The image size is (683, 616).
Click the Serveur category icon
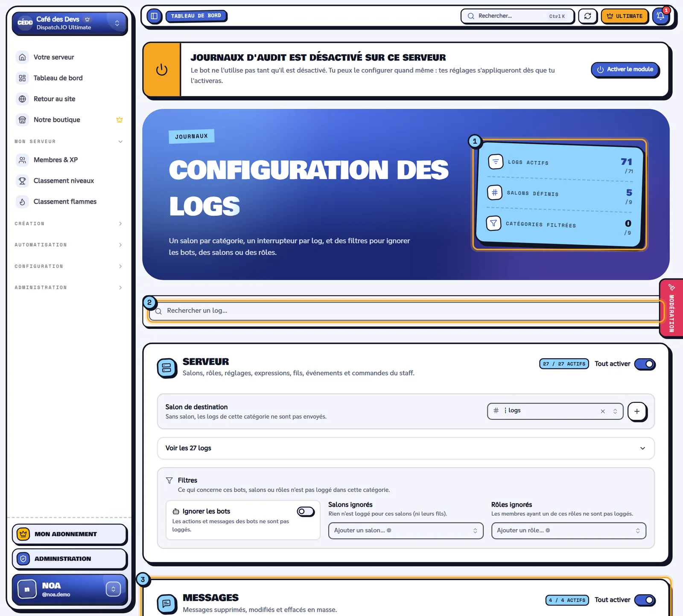pyautogui.click(x=167, y=368)
